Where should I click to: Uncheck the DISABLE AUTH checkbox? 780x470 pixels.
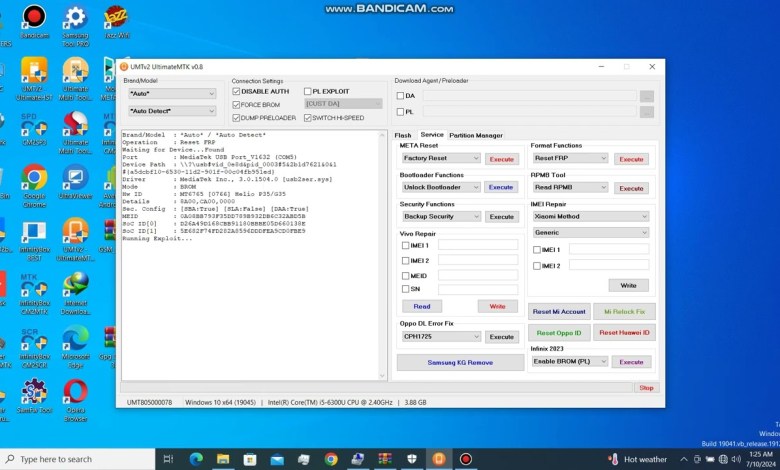tap(236, 92)
